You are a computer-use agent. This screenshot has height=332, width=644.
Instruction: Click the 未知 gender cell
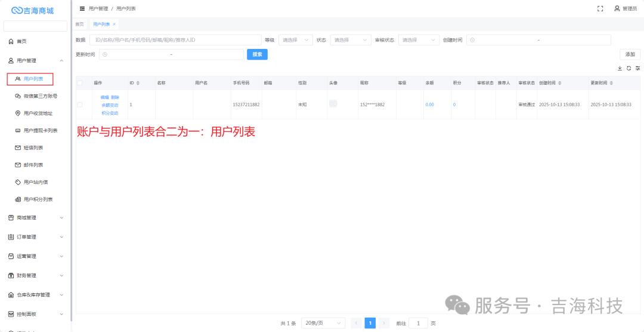tap(302, 104)
